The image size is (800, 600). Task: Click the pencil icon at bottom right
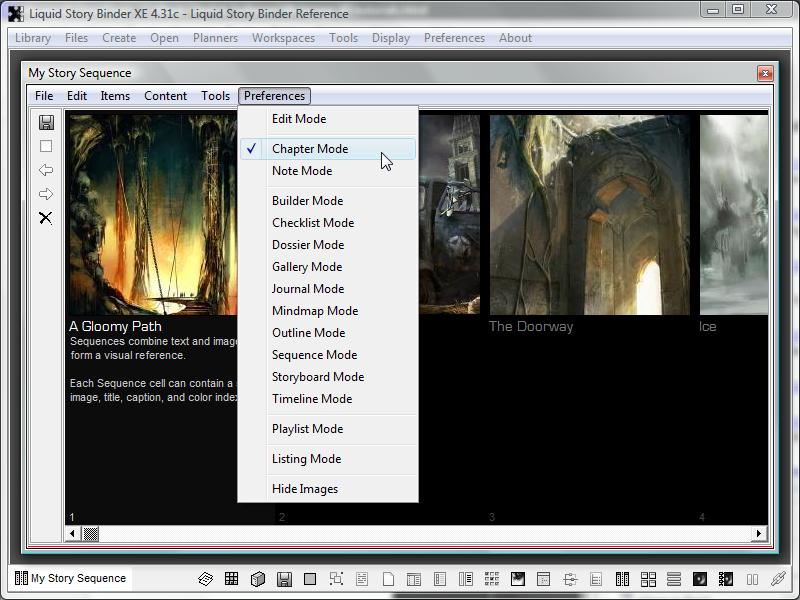778,579
